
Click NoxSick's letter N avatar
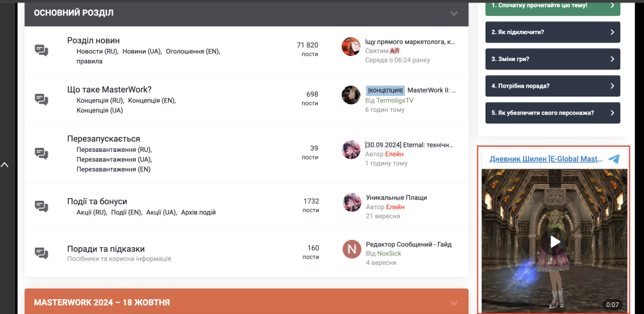351,249
